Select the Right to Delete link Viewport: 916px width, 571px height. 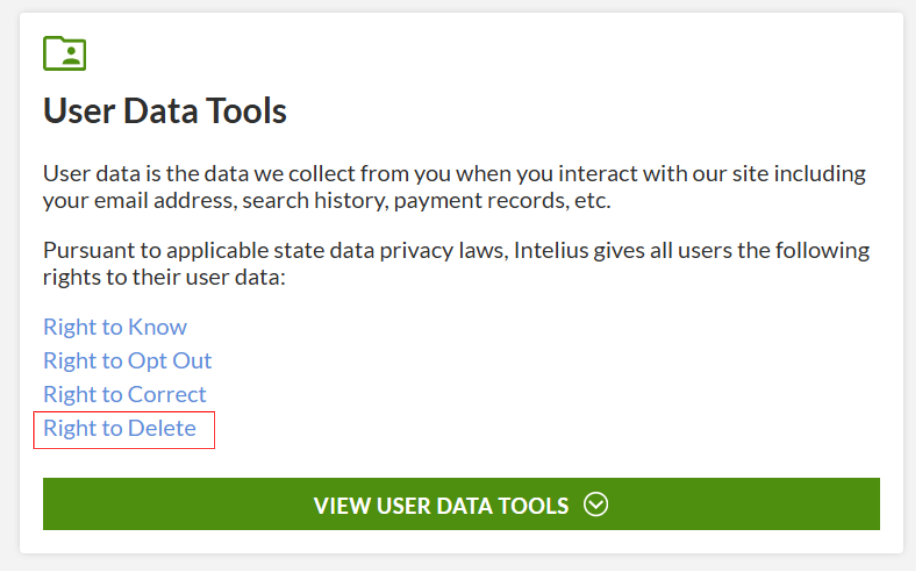120,428
